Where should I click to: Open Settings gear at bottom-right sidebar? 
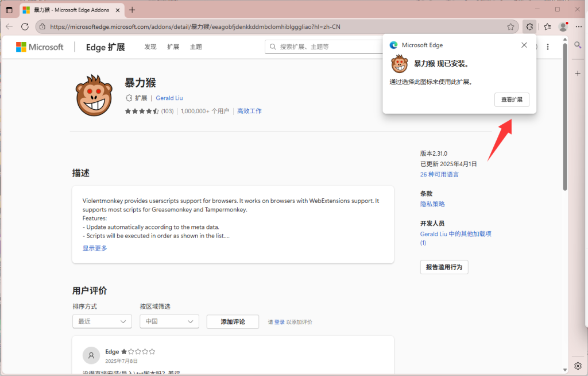point(578,366)
